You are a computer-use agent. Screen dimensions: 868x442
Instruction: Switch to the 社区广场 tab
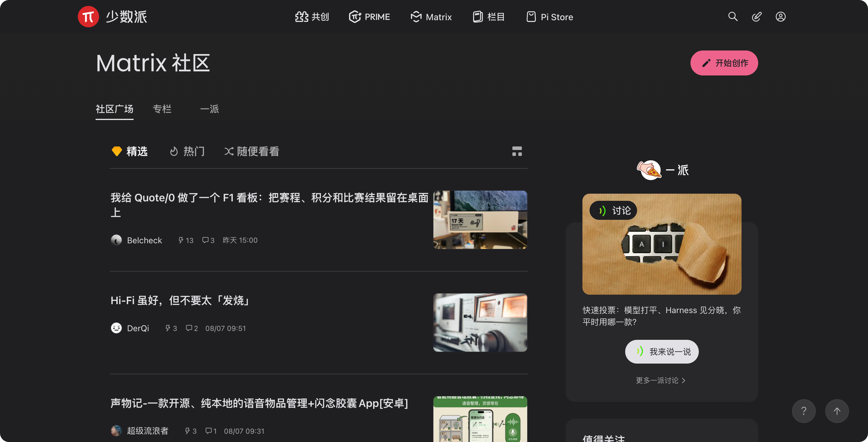point(115,109)
